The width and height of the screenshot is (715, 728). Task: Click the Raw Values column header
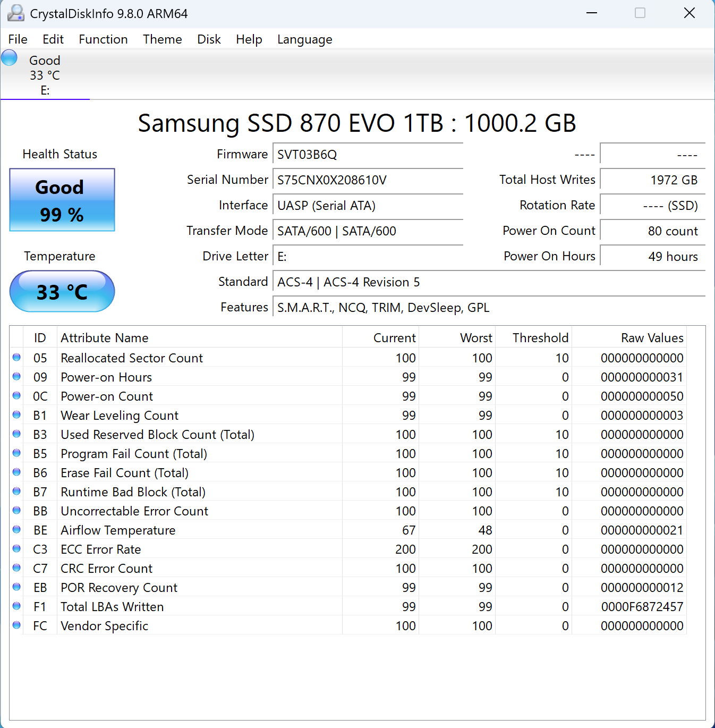(652, 338)
